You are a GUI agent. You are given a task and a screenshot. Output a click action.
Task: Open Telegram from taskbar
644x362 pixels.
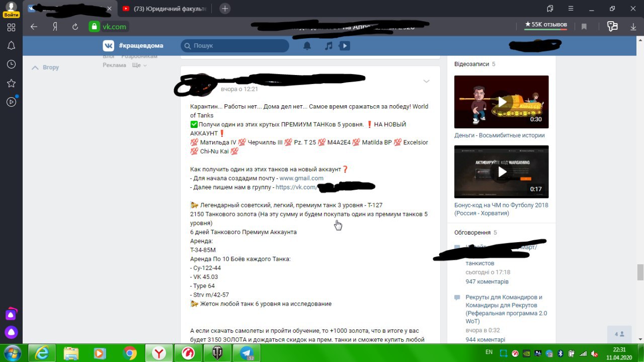click(248, 353)
